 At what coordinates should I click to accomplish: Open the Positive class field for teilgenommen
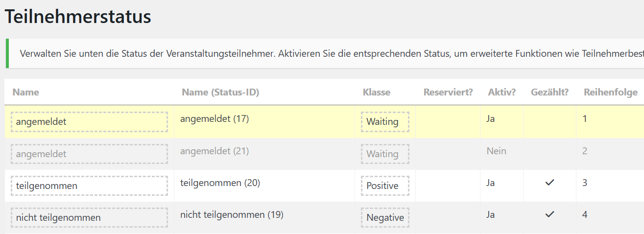click(x=385, y=186)
